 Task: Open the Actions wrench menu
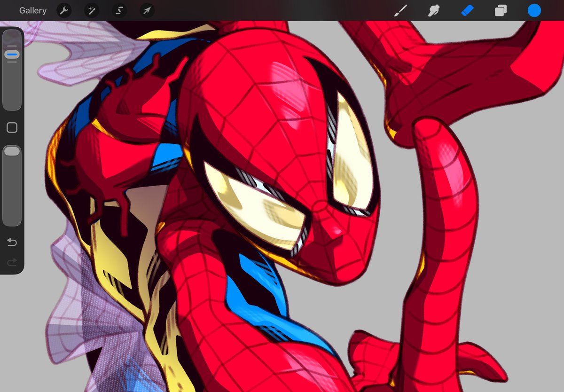[x=64, y=10]
